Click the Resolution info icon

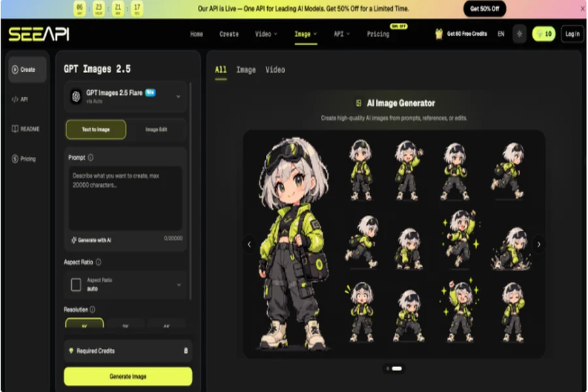point(92,310)
